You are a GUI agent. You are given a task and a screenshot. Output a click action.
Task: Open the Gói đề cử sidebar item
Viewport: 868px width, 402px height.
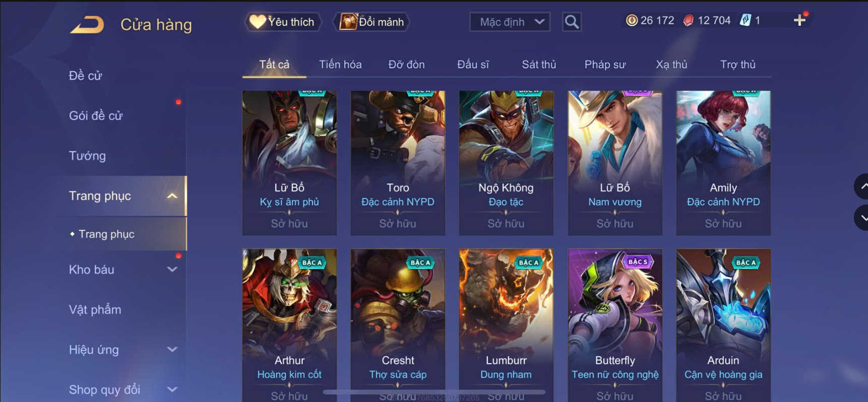pos(96,115)
